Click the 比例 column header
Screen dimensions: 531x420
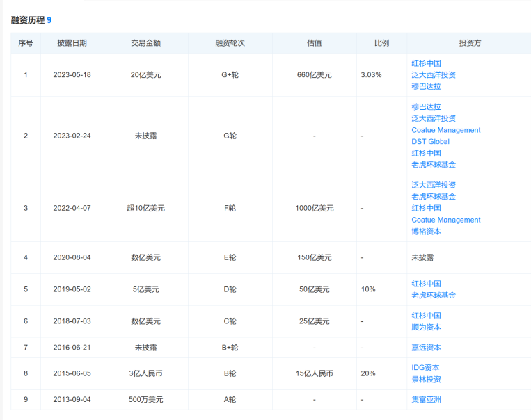coord(381,43)
